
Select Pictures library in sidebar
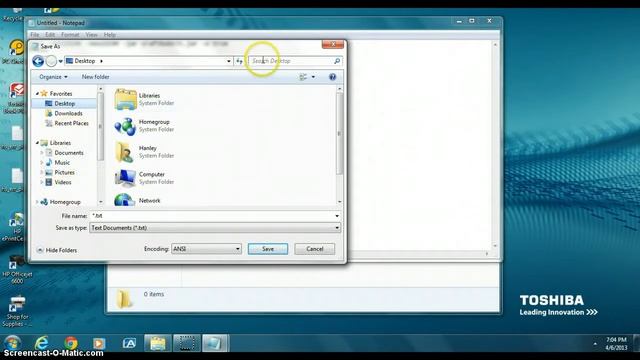[64, 172]
